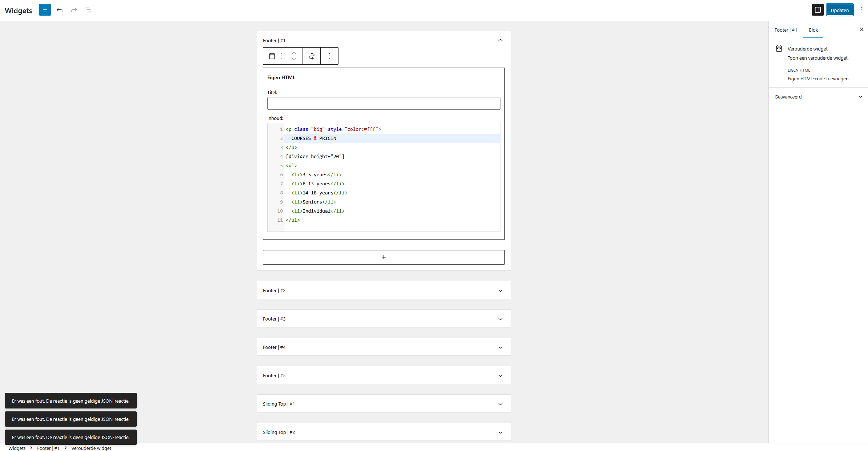
Task: Toggle the settings sidebar panel icon
Action: (818, 10)
